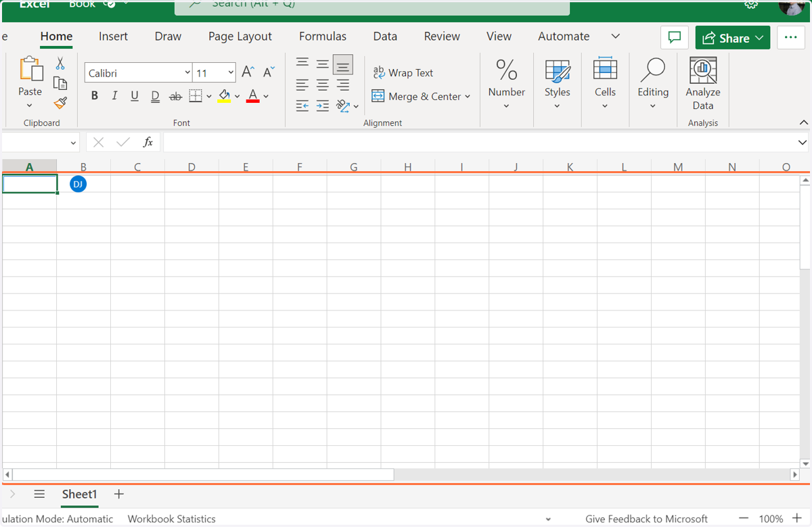Screen dimensions: 812x527
Task: Click Merge & Center
Action: pos(417,97)
